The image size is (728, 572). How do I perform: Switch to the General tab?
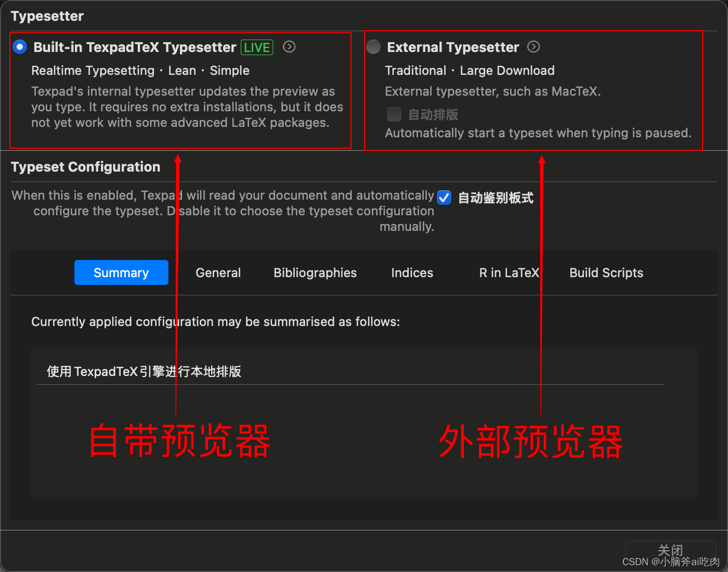(x=218, y=272)
